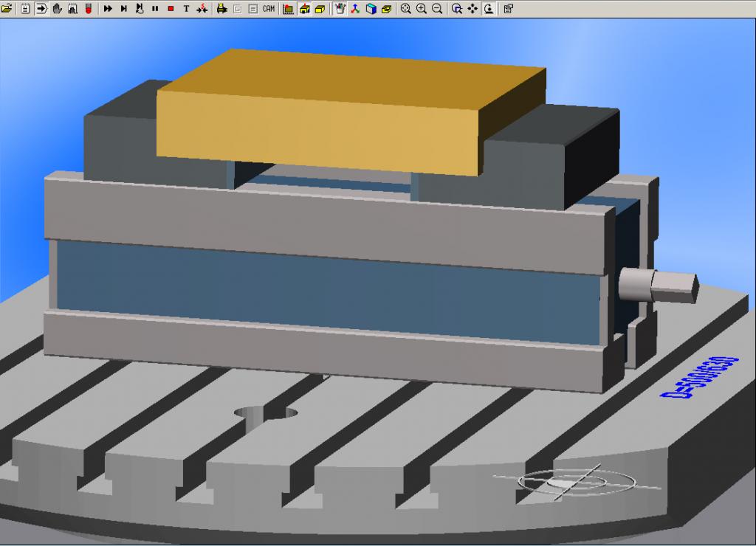Image resolution: width=756 pixels, height=546 pixels.
Task: Switch to the 2D view with red dot icon
Action: click(x=289, y=9)
